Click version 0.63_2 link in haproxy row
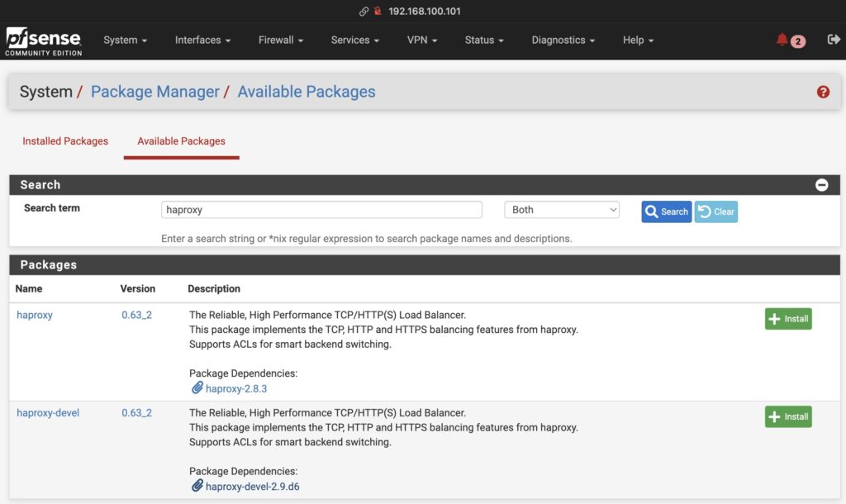This screenshot has width=846, height=504. pyautogui.click(x=136, y=315)
